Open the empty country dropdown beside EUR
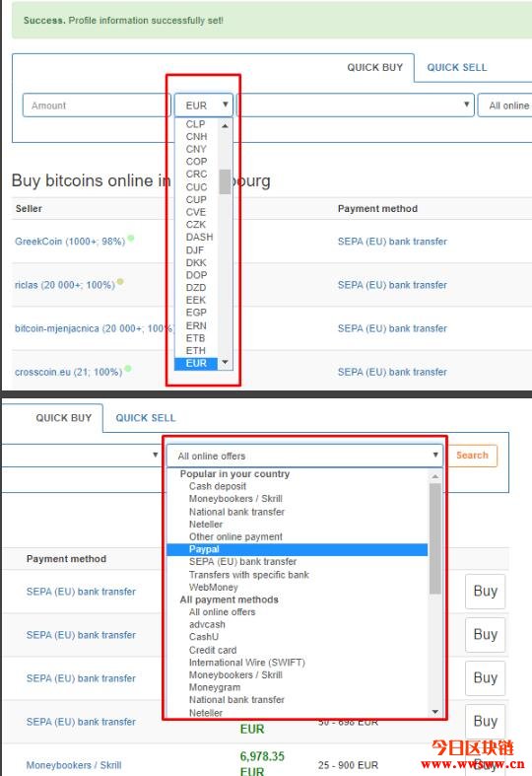Viewport: 532px width, 776px height. pyautogui.click(x=356, y=105)
